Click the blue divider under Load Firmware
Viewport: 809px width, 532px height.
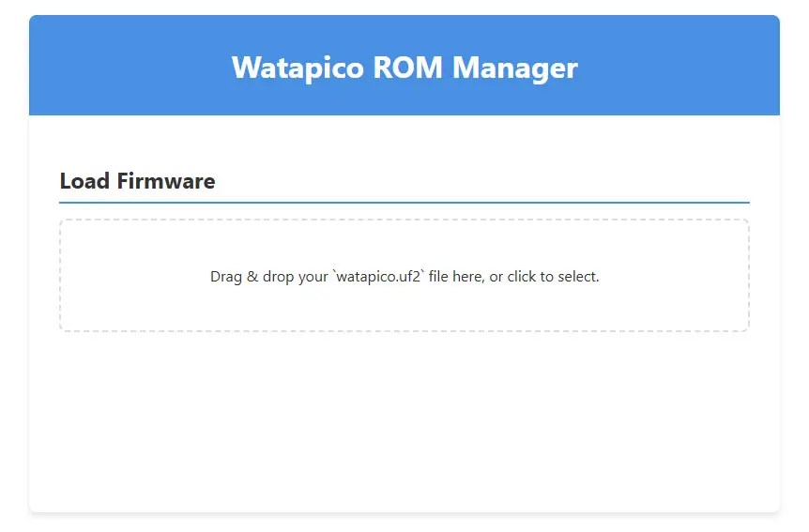(x=404, y=202)
